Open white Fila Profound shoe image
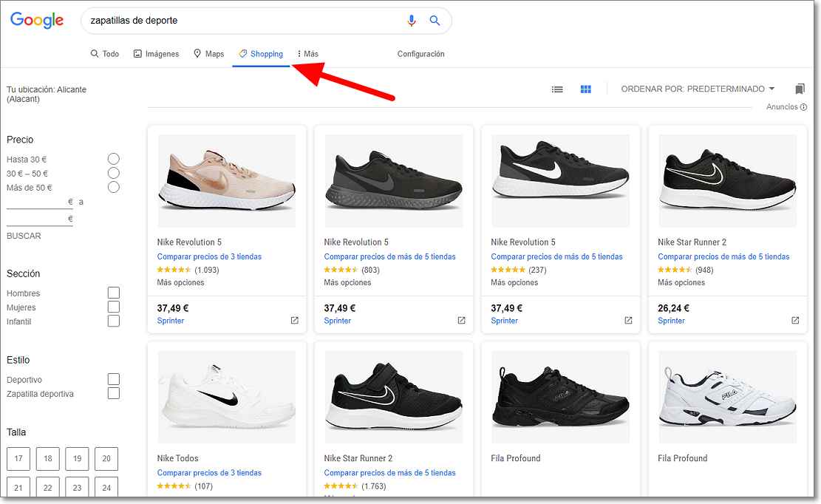The height and width of the screenshot is (504, 821). (x=727, y=397)
